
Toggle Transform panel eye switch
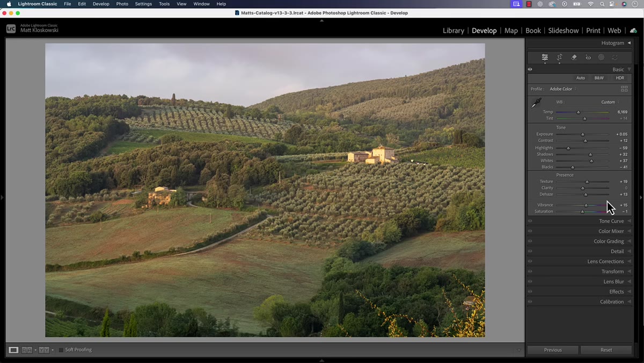pyautogui.click(x=530, y=272)
